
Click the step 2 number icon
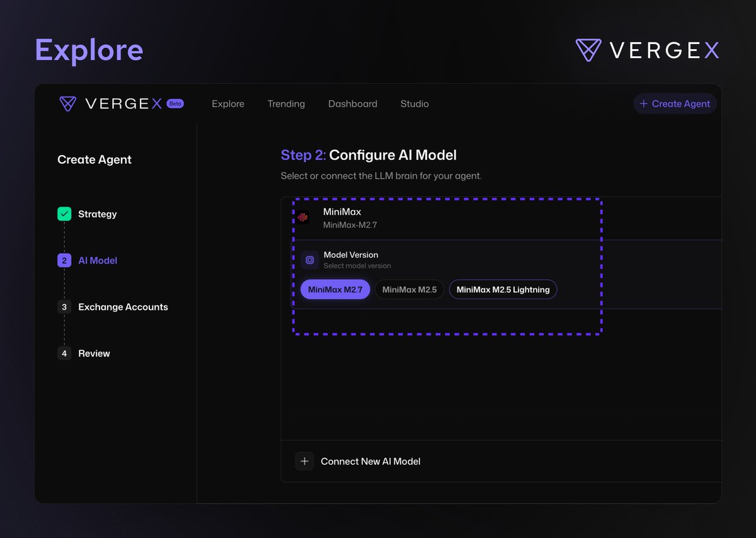coord(64,261)
